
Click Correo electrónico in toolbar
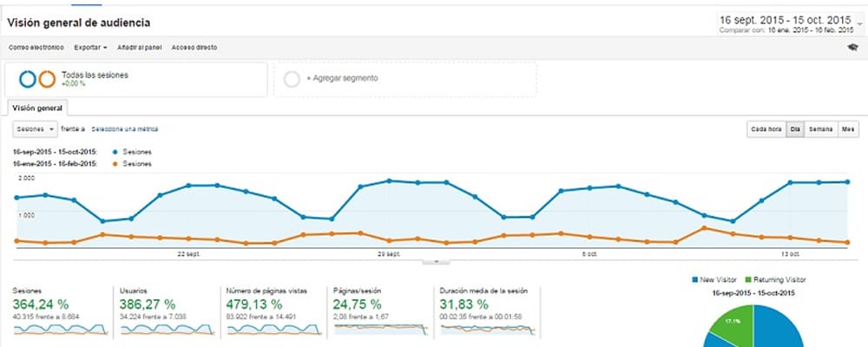[36, 48]
